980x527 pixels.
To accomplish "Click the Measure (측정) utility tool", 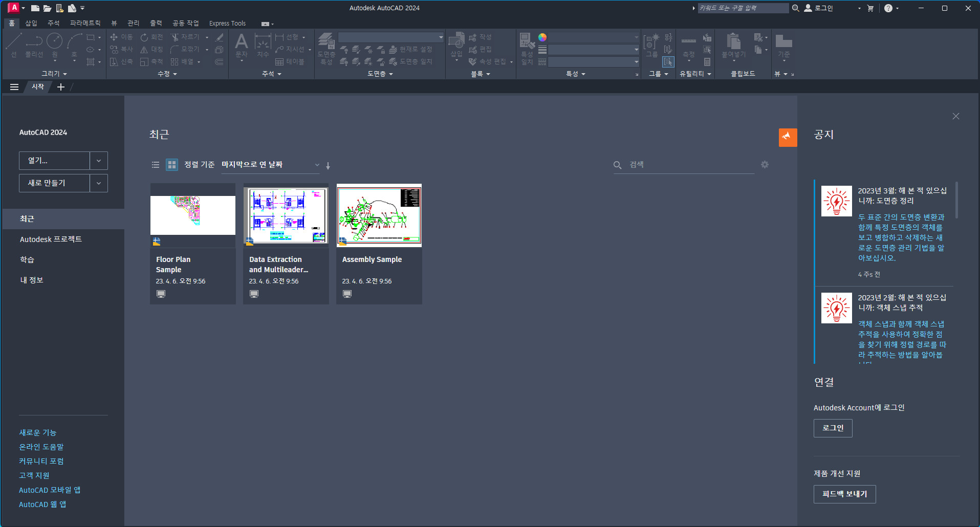I will click(x=689, y=46).
